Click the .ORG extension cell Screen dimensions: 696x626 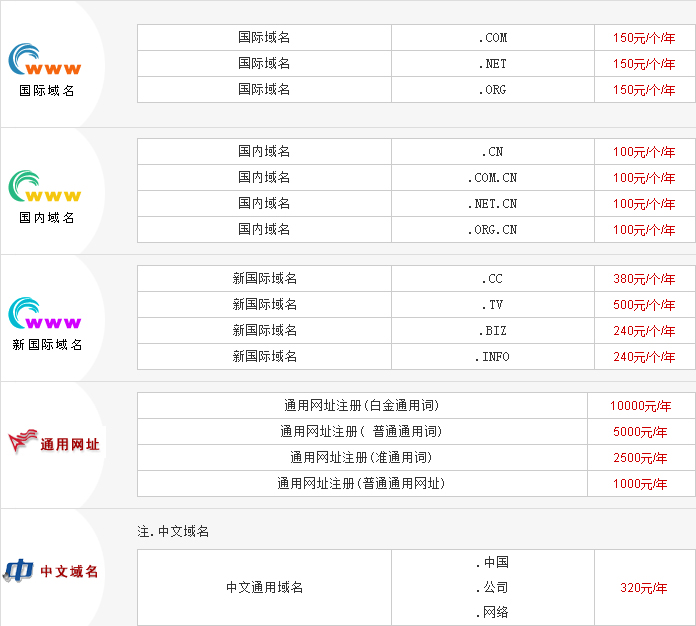pyautogui.click(x=492, y=90)
